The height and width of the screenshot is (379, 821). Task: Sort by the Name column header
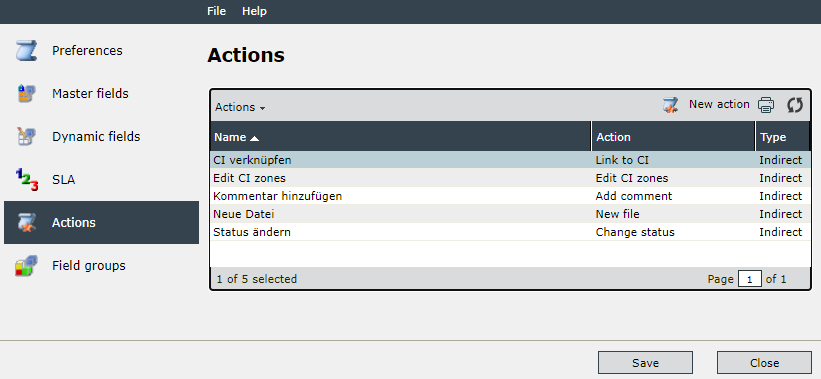[x=401, y=137]
